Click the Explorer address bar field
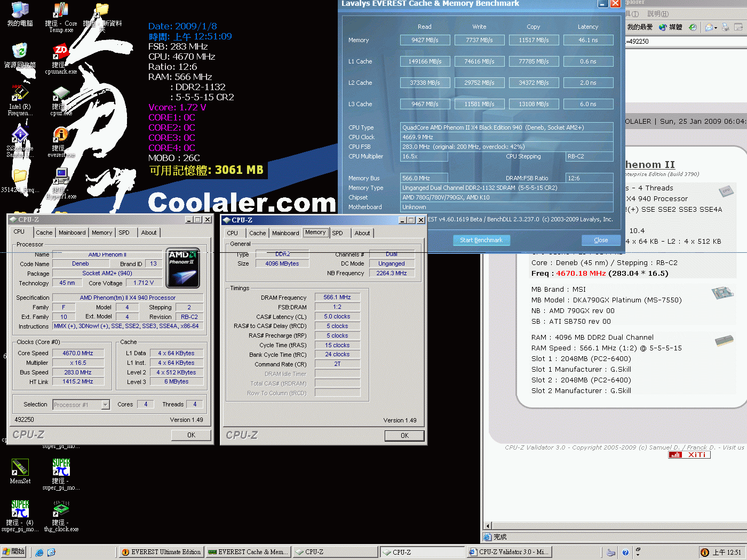This screenshot has height=560, width=747. click(x=686, y=41)
